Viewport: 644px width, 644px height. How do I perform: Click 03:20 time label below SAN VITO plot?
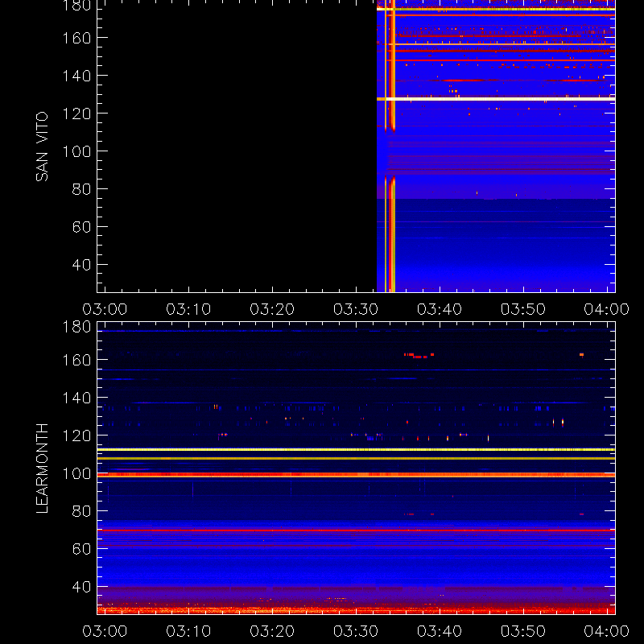click(272, 309)
